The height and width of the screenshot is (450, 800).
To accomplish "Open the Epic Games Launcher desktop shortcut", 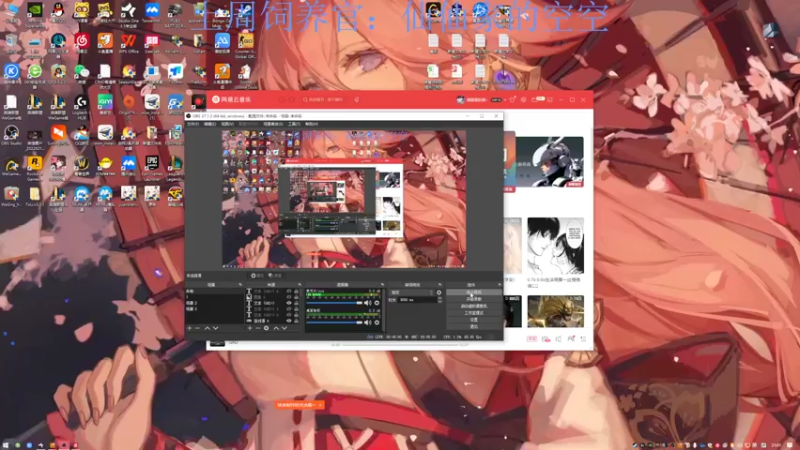I will 152,167.
